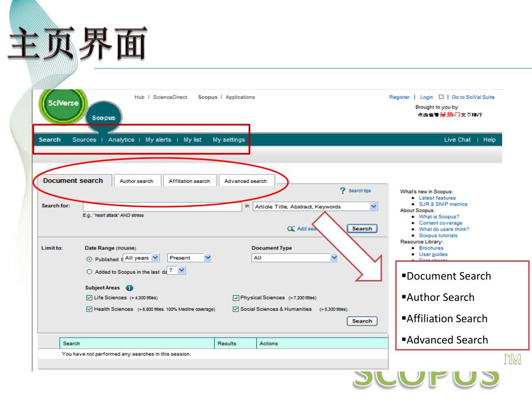The height and width of the screenshot is (399, 532).
Task: Open the Present year dropdown
Action: [x=189, y=258]
